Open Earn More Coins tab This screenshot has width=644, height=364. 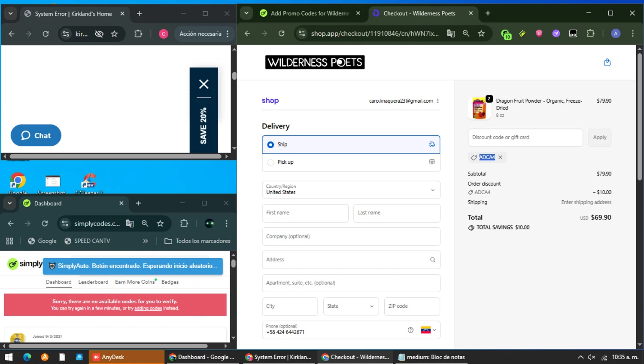pos(135,282)
